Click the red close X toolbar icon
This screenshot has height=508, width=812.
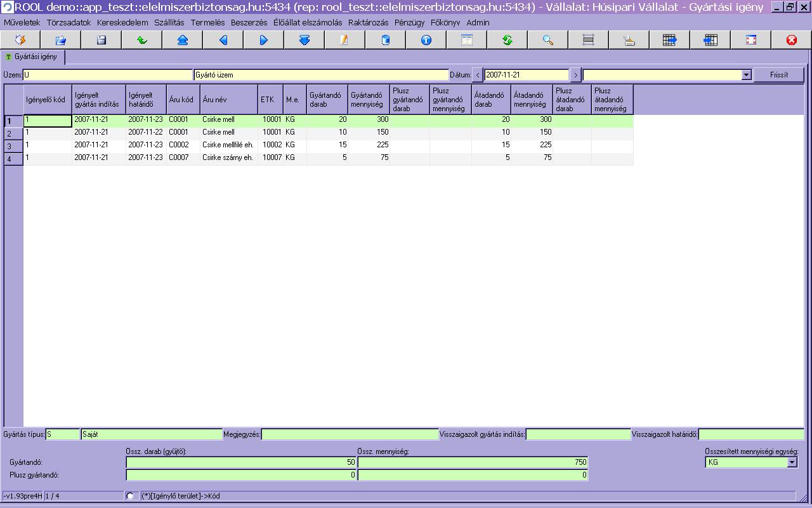click(791, 40)
